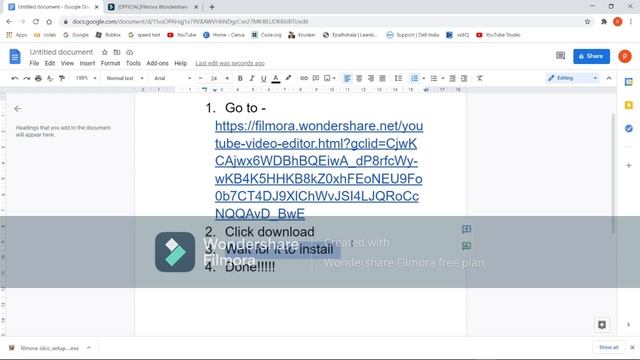Open the Zoom level dropdown
The height and width of the screenshot is (360, 640).
(86, 78)
